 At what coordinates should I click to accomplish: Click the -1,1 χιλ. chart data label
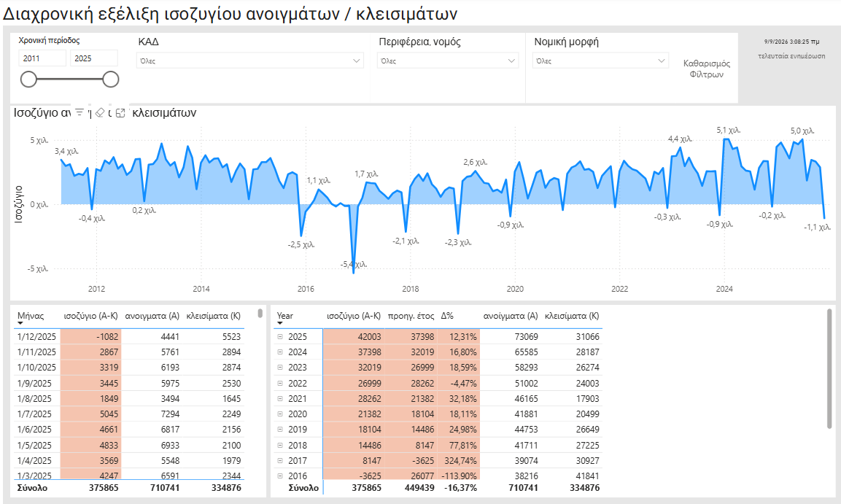click(817, 228)
